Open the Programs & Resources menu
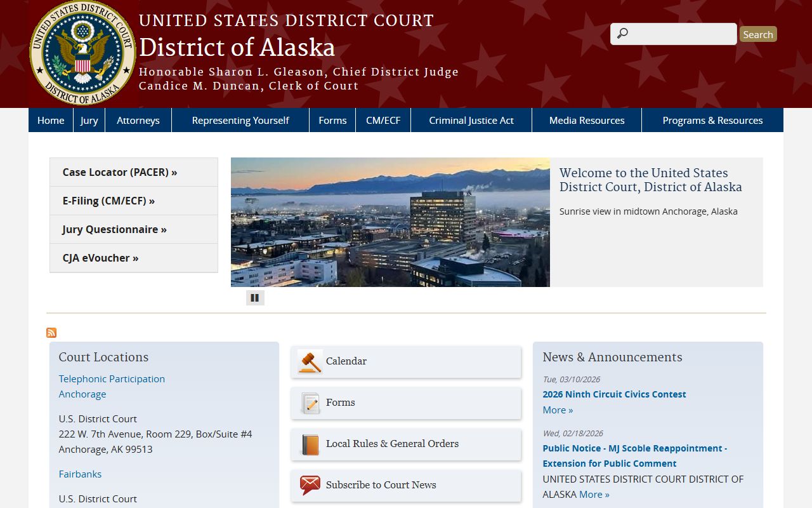 712,120
